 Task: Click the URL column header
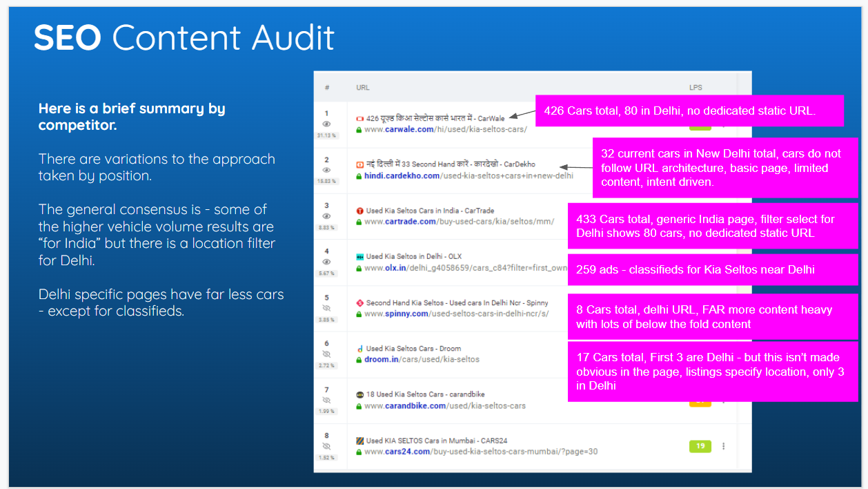click(x=363, y=88)
